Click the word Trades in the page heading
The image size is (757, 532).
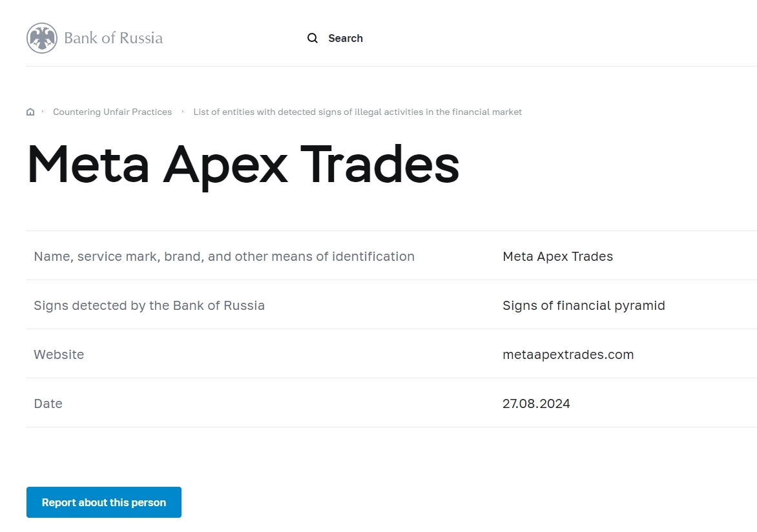(x=383, y=164)
